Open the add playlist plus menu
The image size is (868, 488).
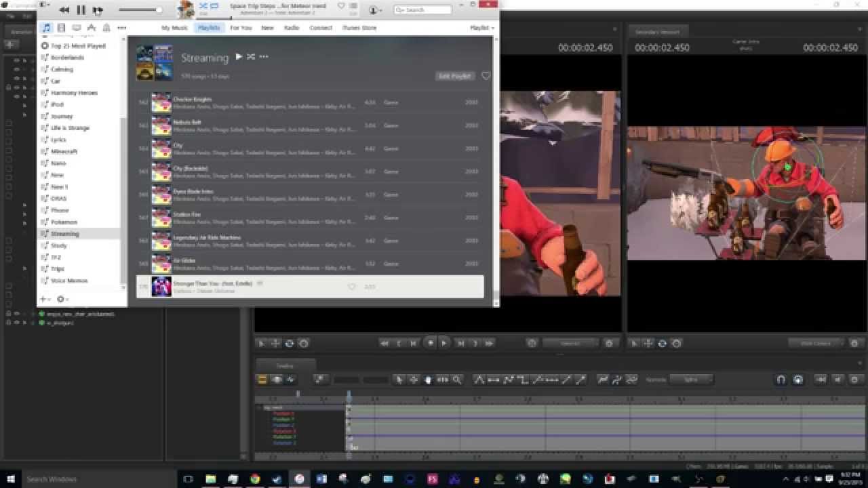[x=45, y=299]
